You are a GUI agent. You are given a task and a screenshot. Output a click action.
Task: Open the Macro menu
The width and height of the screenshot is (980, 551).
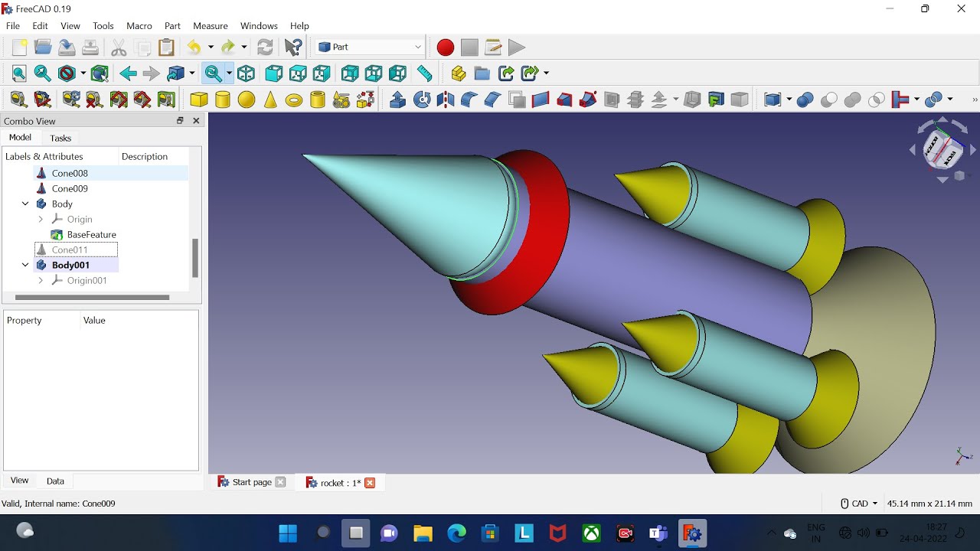point(139,26)
